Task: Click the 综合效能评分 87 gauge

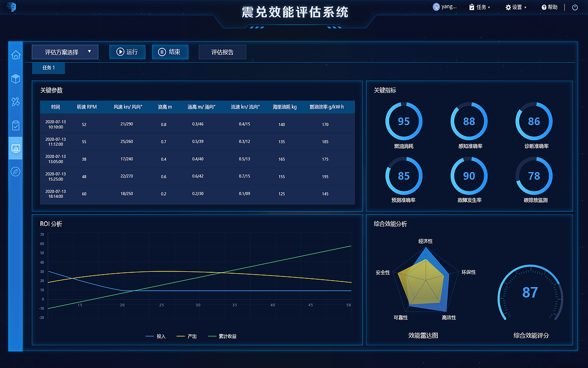Action: click(x=531, y=293)
